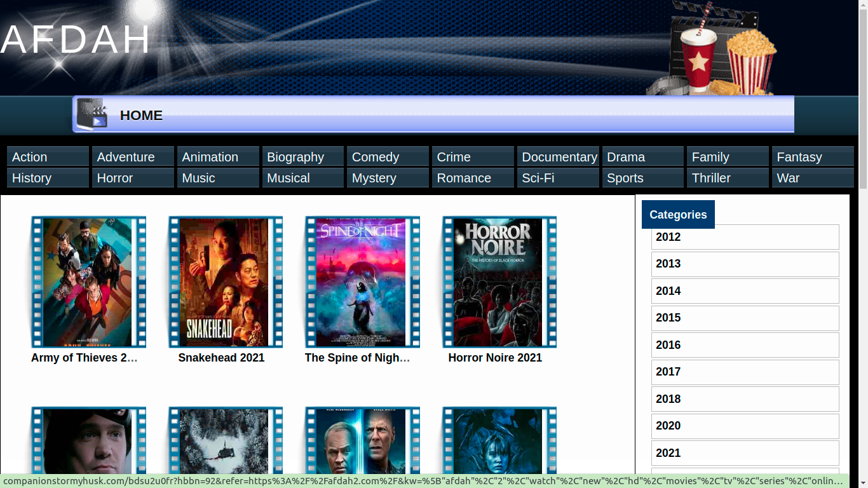868x488 pixels.
Task: Browse the Adventure genre
Action: (133, 156)
